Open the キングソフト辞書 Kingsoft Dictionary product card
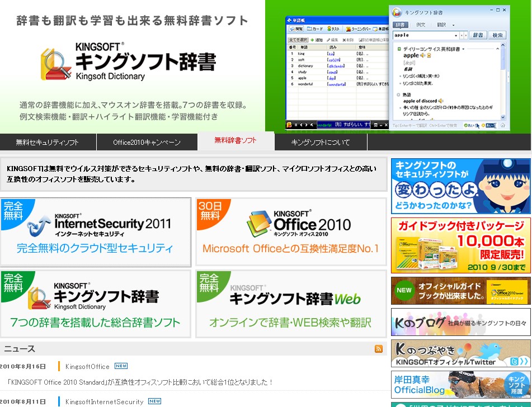 [96, 304]
